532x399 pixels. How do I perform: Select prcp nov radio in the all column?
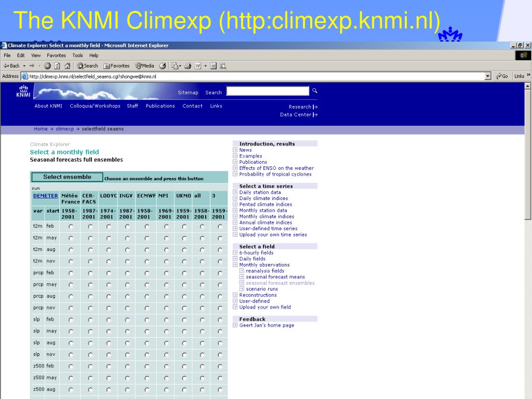[202, 308]
